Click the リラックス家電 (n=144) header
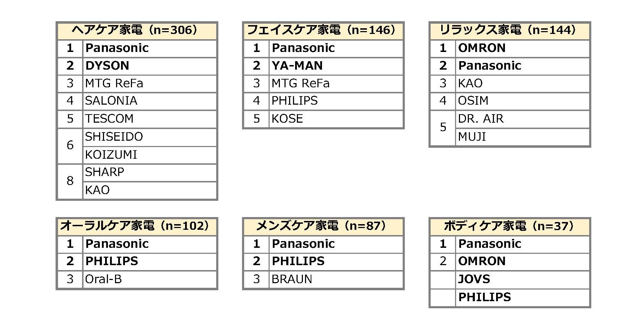 click(x=509, y=30)
